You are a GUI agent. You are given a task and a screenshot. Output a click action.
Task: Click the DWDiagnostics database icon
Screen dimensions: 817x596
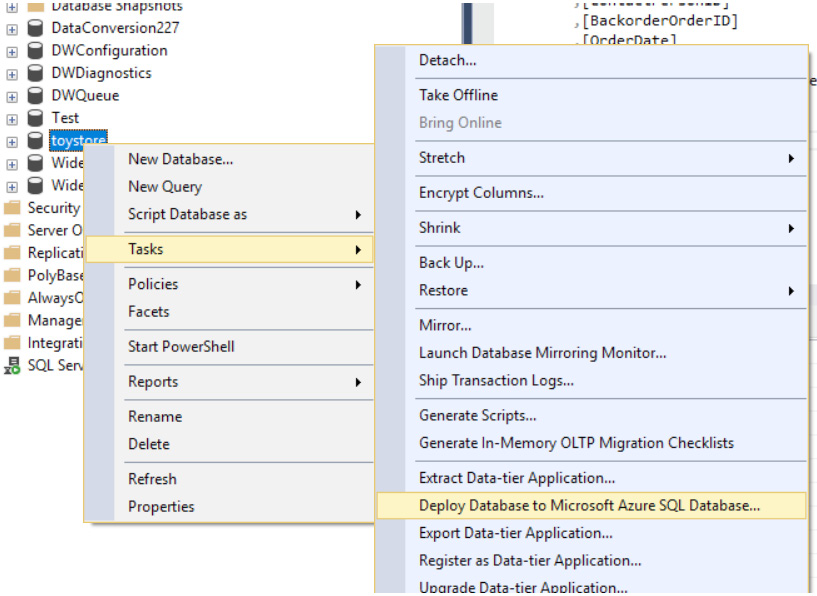pos(35,73)
